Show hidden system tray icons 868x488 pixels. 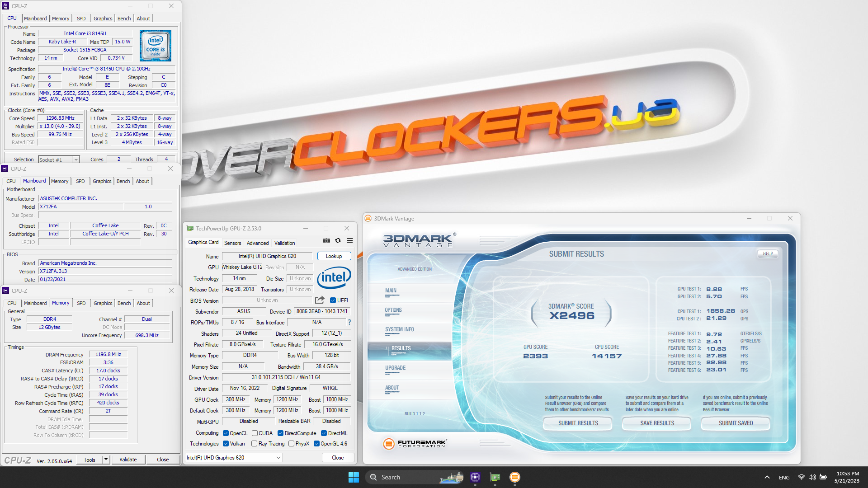pos(767,477)
